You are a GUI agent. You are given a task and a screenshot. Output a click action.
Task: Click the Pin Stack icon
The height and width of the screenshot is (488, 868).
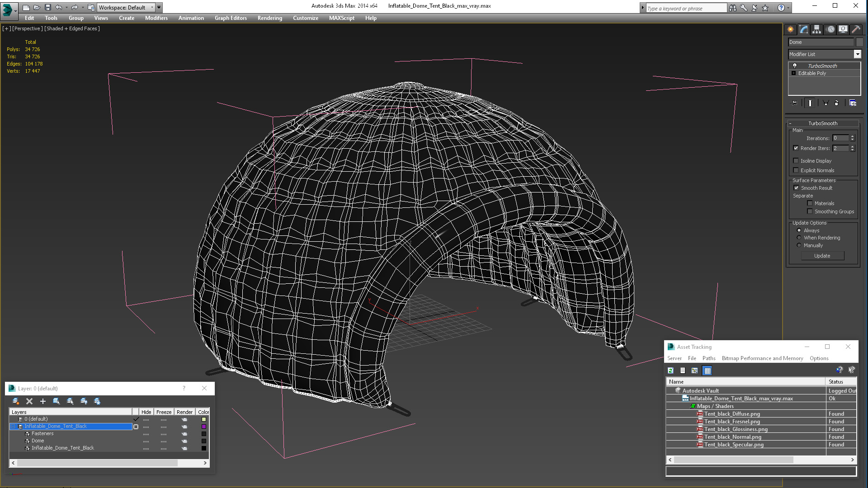pos(794,103)
